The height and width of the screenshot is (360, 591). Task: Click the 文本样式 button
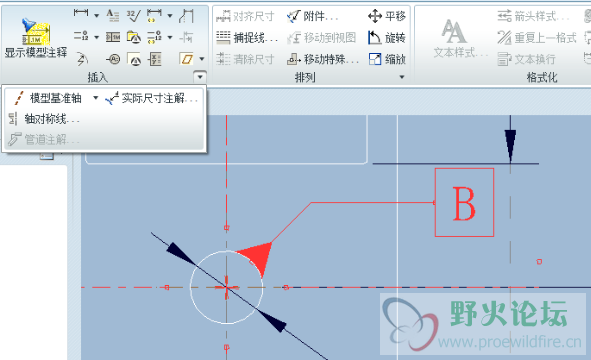454,39
